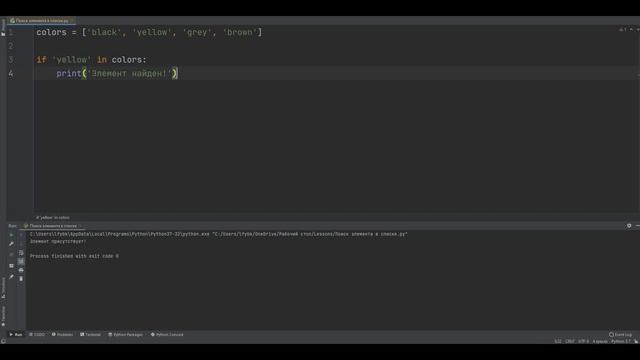The height and width of the screenshot is (360, 640).
Task: Click 'Process finished with exit code 0' text
Action: point(74,256)
